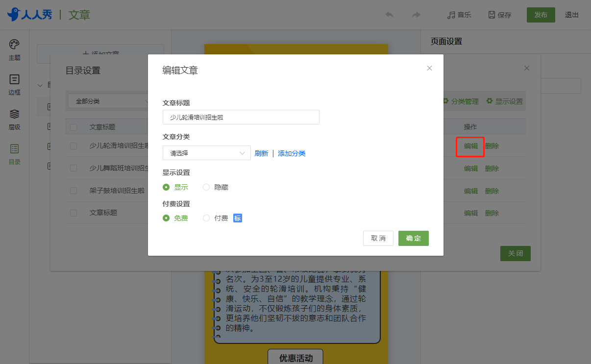Click the blue 标 badge next to 付费

tap(238, 218)
